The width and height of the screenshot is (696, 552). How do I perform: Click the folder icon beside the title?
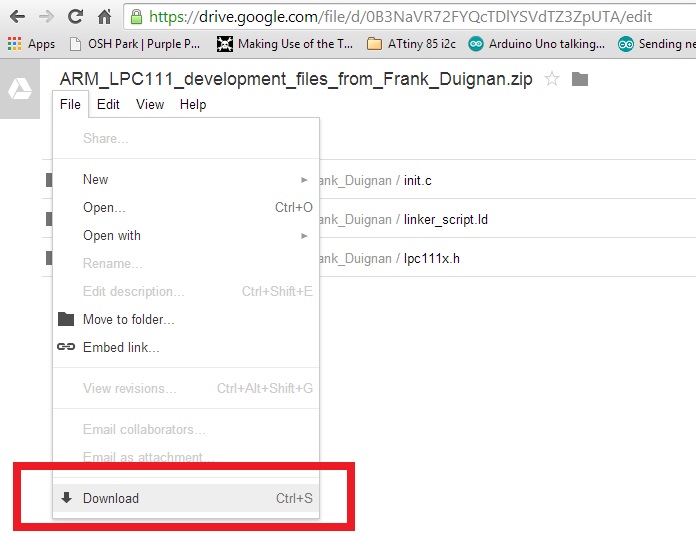(579, 79)
